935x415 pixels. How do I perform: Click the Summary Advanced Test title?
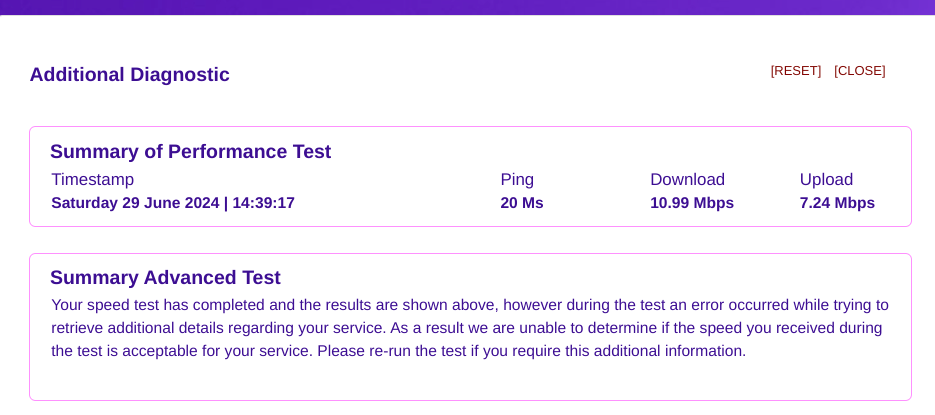[x=165, y=278]
